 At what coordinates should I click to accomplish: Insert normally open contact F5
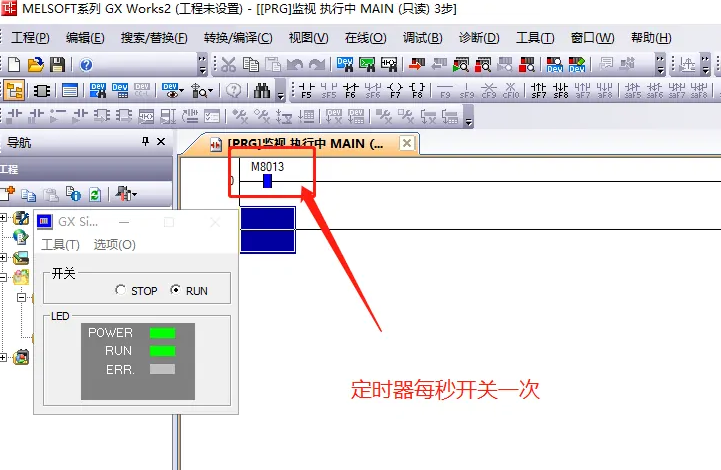click(x=305, y=91)
